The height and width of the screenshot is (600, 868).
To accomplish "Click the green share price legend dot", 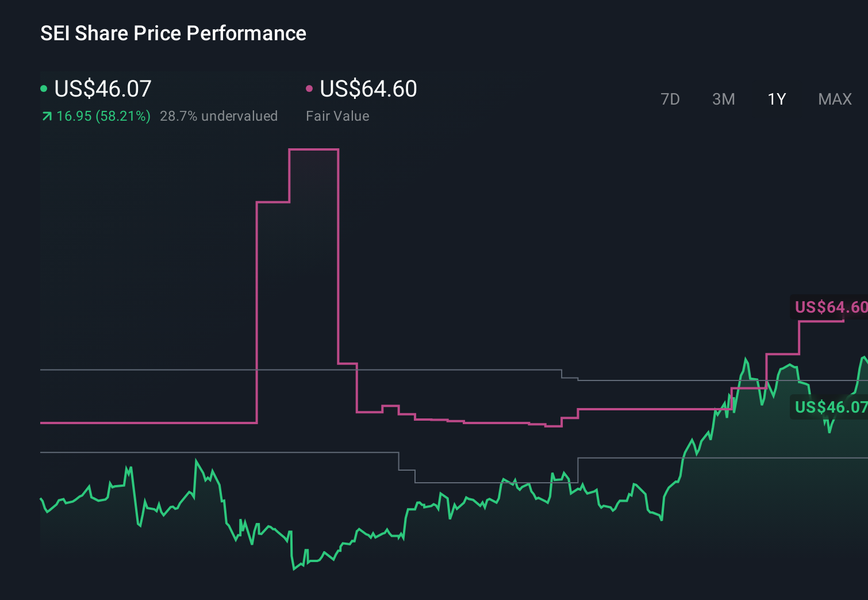I will [44, 89].
